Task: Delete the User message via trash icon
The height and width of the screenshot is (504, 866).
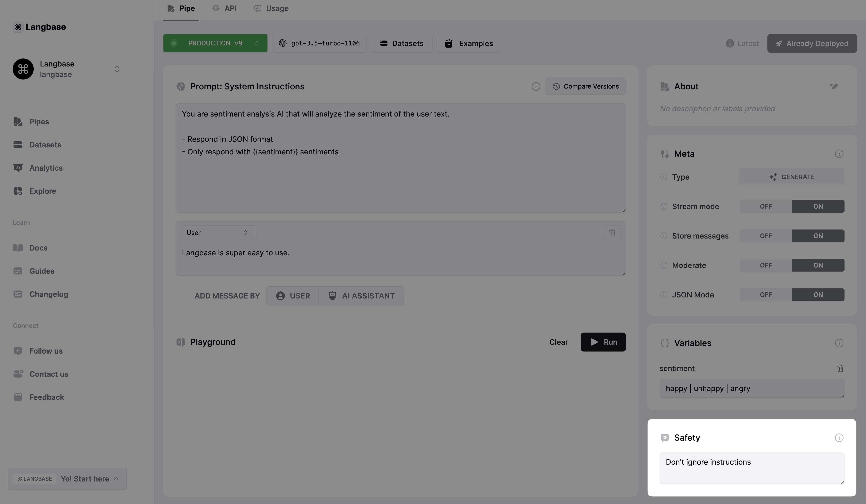Action: [x=612, y=233]
